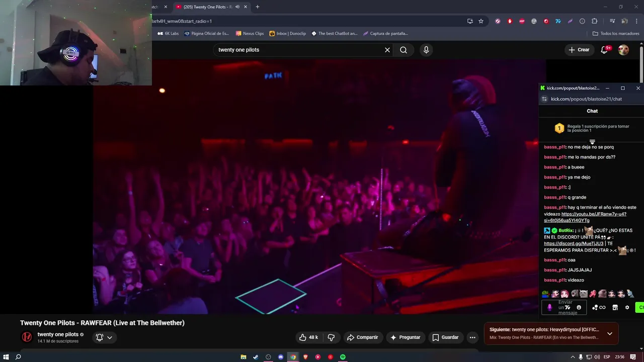This screenshot has height=362, width=644.
Task: Open channel points bubbles icon in chat
Action: [595, 307]
